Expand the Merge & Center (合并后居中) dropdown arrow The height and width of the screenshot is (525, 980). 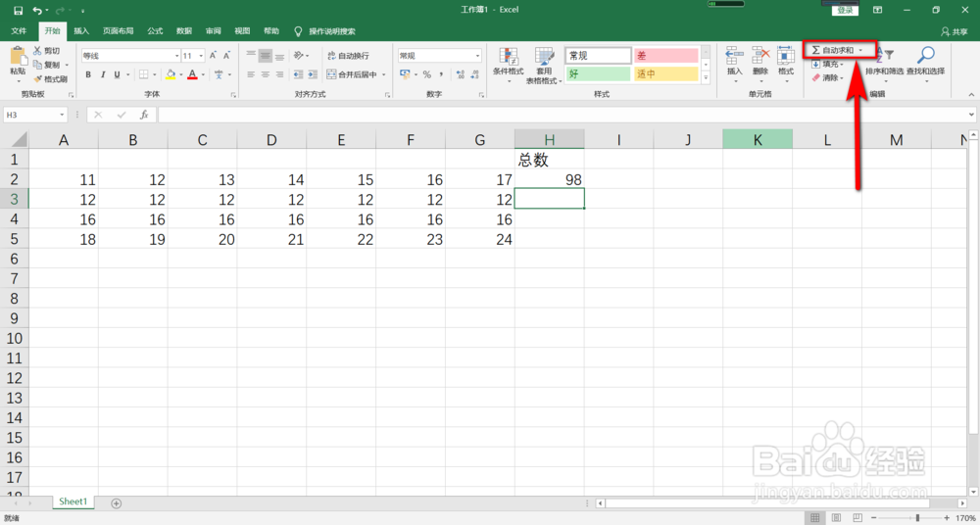pyautogui.click(x=384, y=74)
